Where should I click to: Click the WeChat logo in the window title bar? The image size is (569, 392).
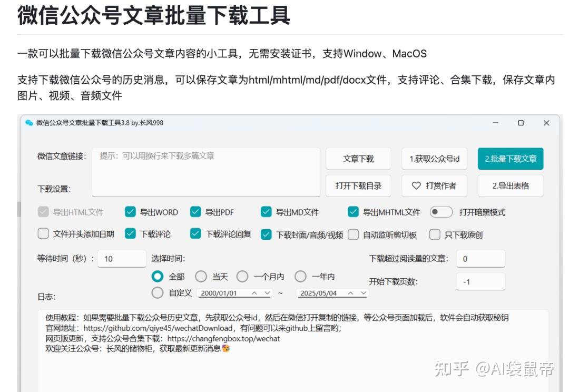coord(29,123)
